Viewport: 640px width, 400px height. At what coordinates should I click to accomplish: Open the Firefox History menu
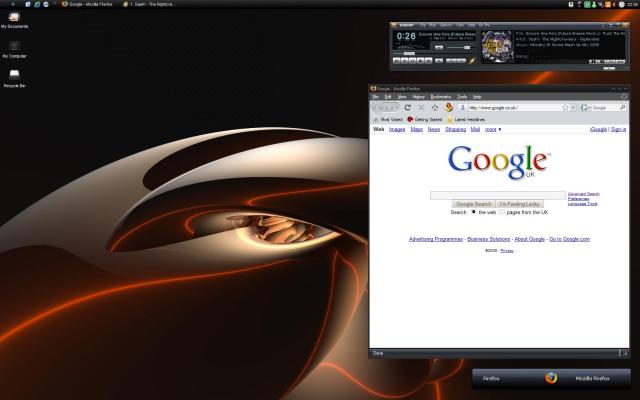(419, 96)
